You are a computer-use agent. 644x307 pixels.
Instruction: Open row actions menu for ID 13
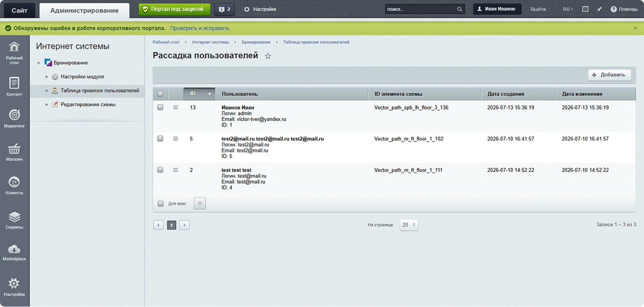[176, 108]
